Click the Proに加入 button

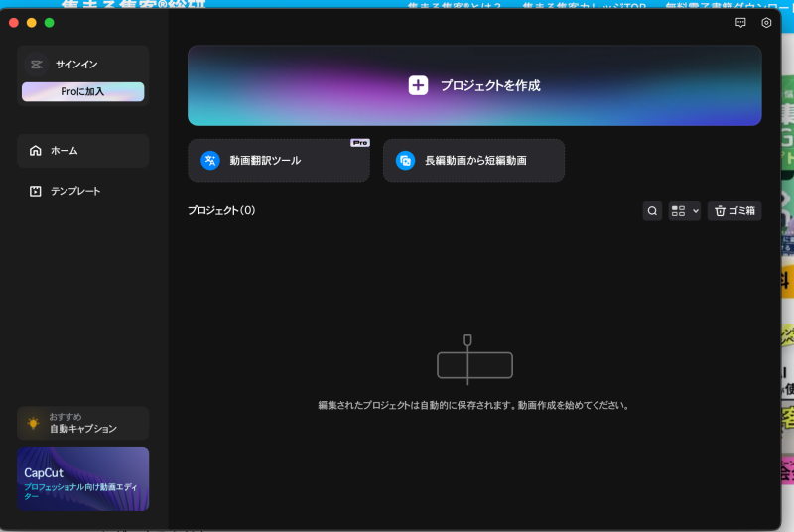click(x=82, y=91)
